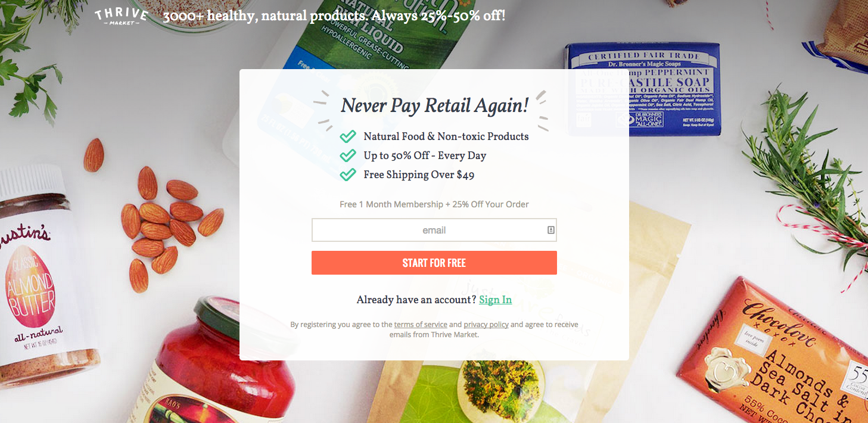Image resolution: width=868 pixels, height=423 pixels.
Task: Click the Thrive Market logo
Action: [x=121, y=15]
